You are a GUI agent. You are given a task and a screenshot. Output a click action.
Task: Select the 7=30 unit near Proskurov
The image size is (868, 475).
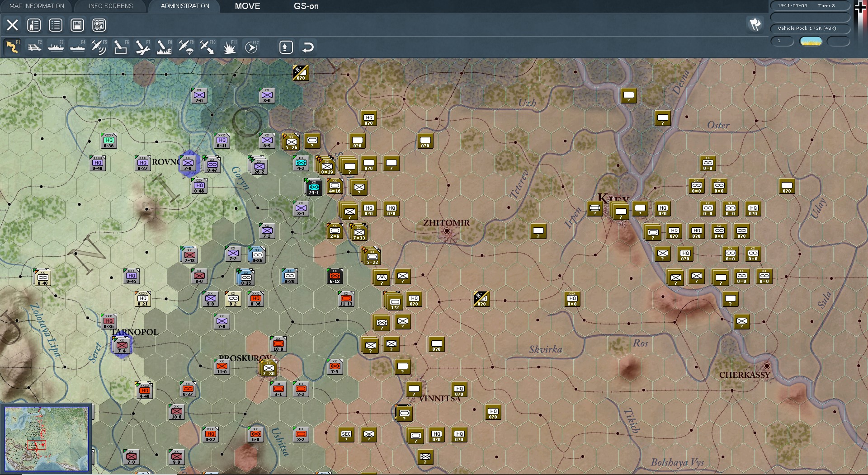point(268,368)
